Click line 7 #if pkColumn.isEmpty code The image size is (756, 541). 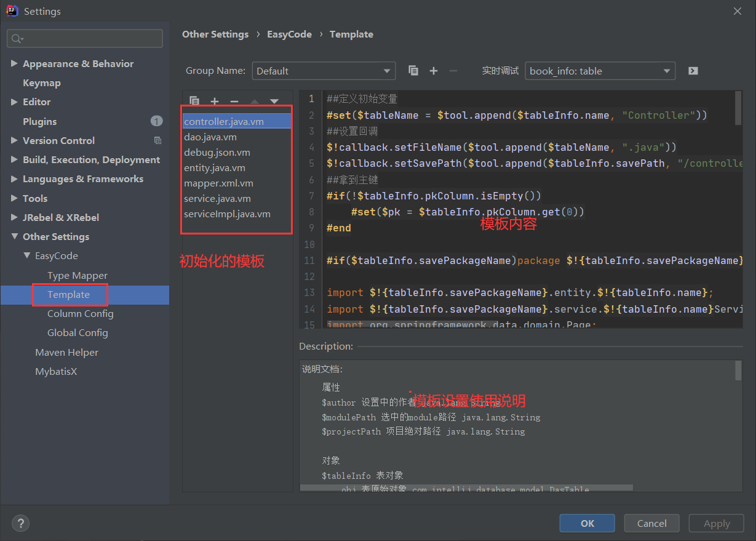(434, 196)
